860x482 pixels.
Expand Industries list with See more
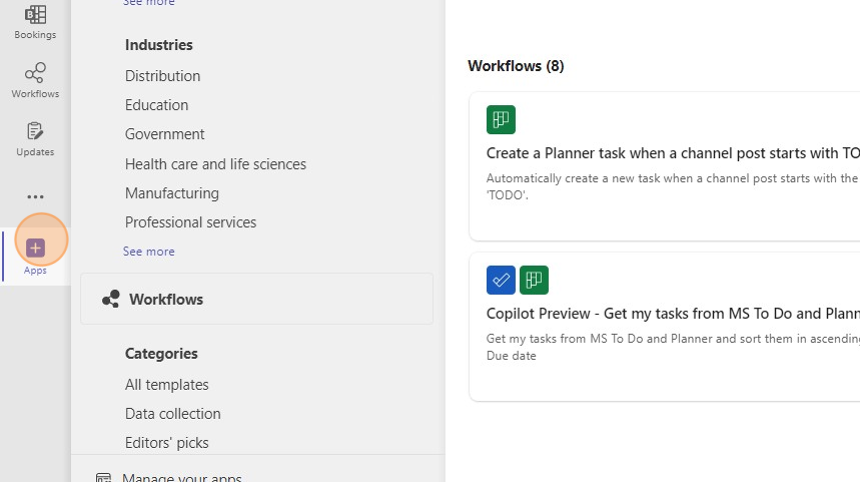click(148, 251)
